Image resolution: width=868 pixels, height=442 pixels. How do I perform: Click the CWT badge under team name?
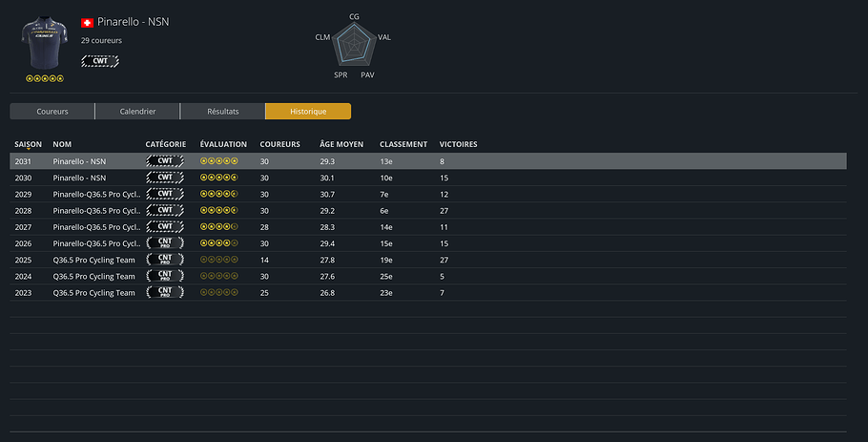pyautogui.click(x=100, y=61)
